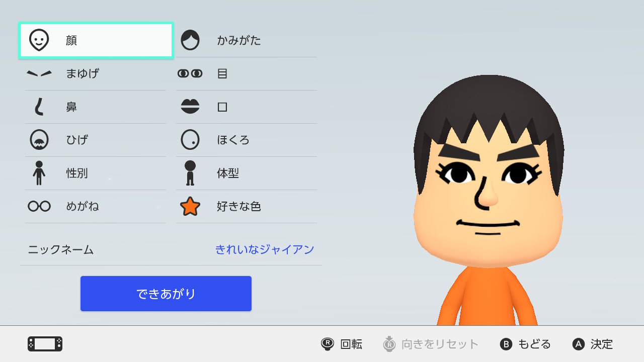Open the かみがた menu entry
This screenshot has width=644, height=362.
[247, 41]
